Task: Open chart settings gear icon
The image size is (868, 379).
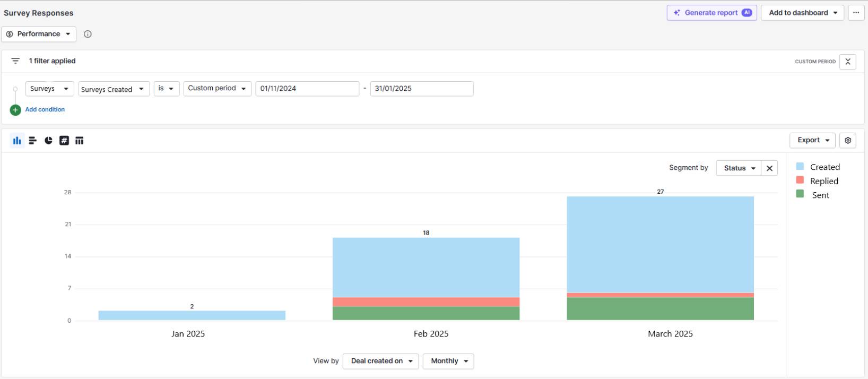Action: click(x=848, y=140)
